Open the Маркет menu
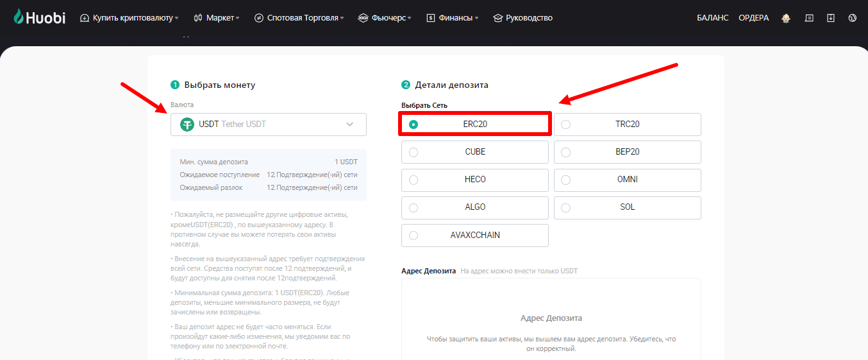868x360 pixels. pos(220,18)
